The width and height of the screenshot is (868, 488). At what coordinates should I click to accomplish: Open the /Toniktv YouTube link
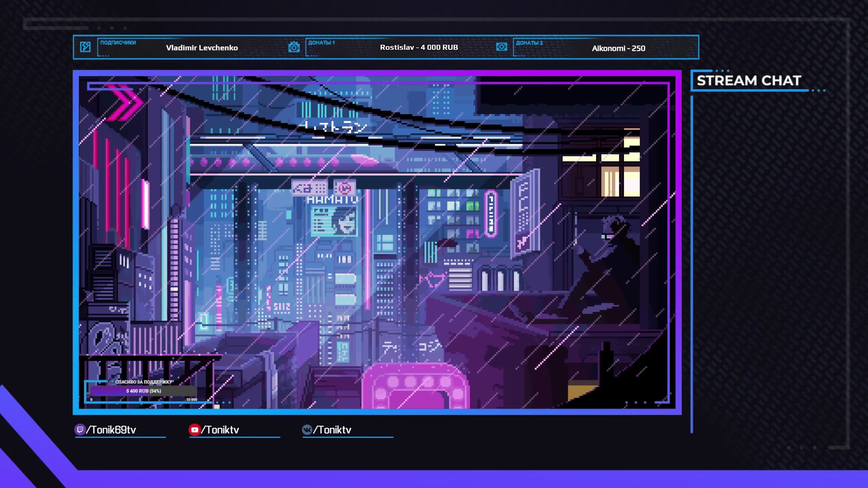coord(220,430)
